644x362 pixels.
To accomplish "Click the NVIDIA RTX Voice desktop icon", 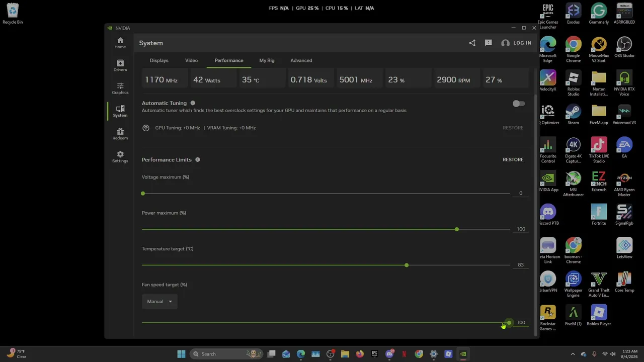I will (x=624, y=83).
